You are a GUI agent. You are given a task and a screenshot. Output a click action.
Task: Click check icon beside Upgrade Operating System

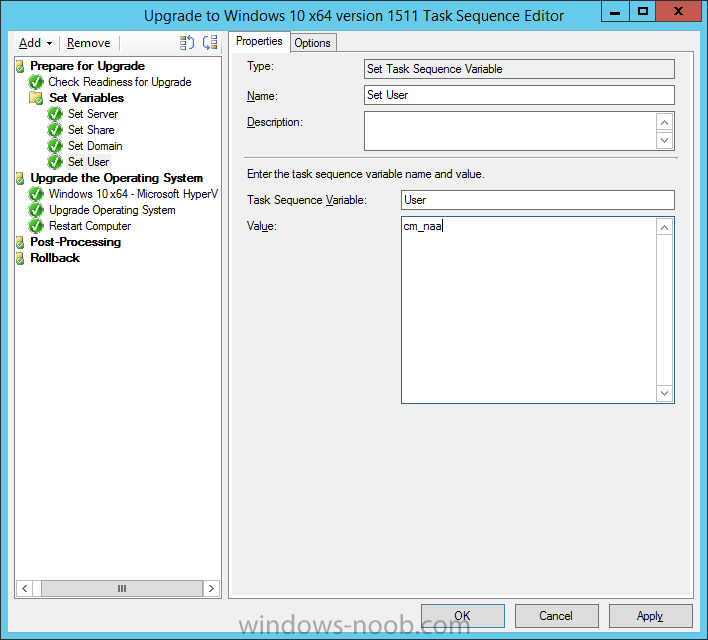(x=36, y=210)
